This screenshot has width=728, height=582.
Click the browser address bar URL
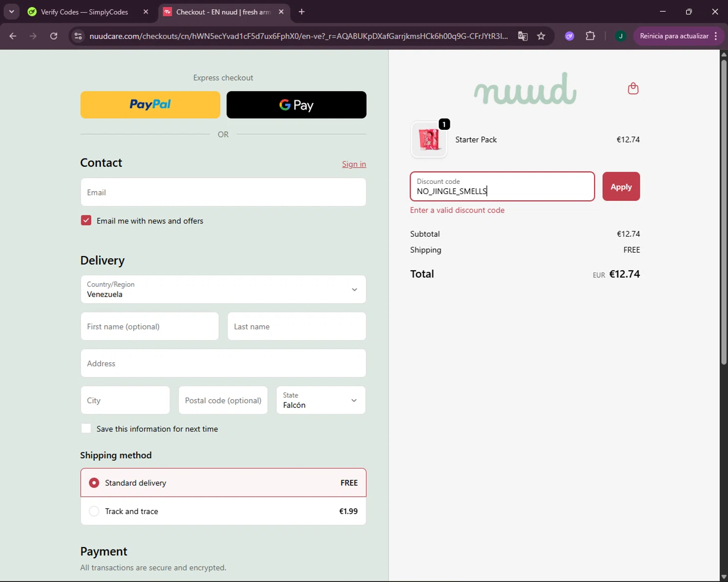pos(298,36)
